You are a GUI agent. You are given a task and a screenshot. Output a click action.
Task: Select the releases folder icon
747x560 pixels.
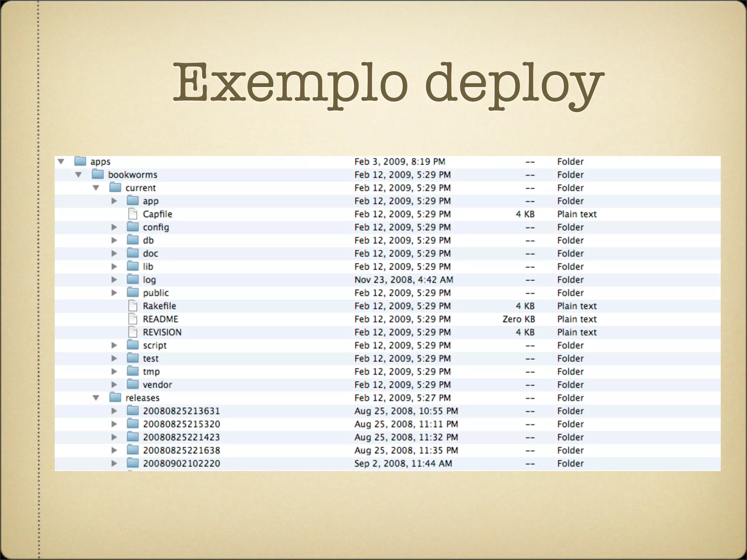(x=115, y=397)
